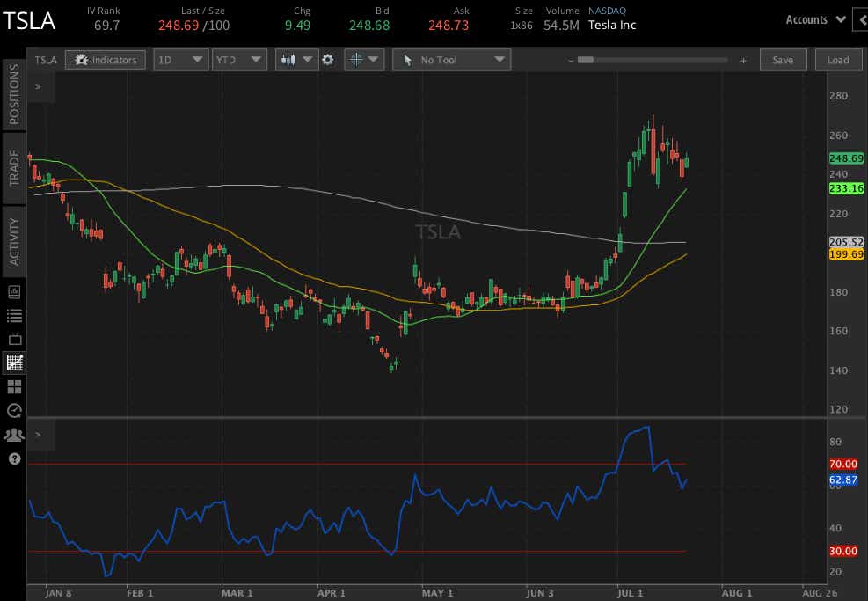The height and width of the screenshot is (601, 868).
Task: Open the quote detail sidebar icon
Action: pos(14,291)
